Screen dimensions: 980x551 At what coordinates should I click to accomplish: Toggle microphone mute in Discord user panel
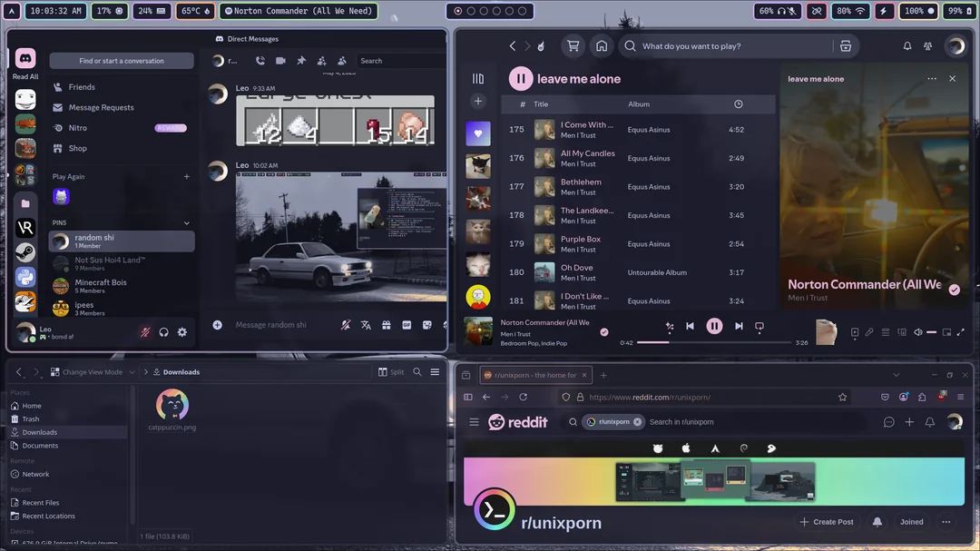pyautogui.click(x=144, y=332)
